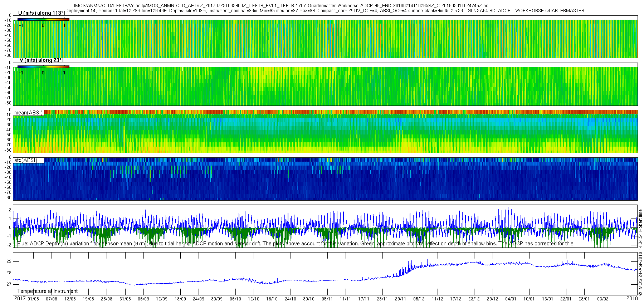
Task: Click the '17/12' date tick label
Action: coord(456,299)
